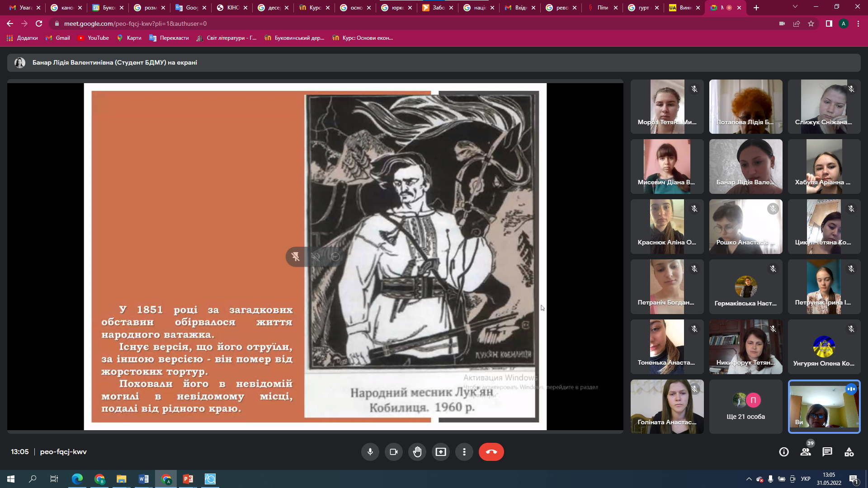Open Windows taskbar search
868x488 pixels.
pyautogui.click(x=33, y=479)
